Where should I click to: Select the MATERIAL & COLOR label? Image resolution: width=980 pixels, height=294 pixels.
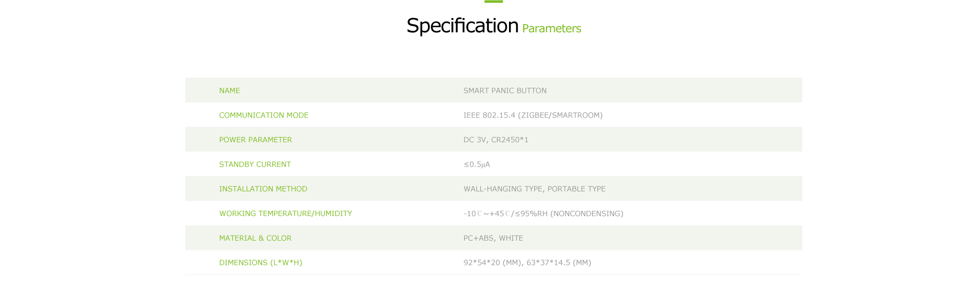click(x=255, y=238)
